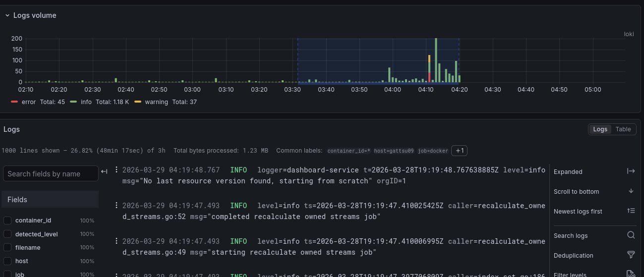Open menu for the completed recalculate job log line
Image resolution: width=644 pixels, height=277 pixels.
coord(117,205)
